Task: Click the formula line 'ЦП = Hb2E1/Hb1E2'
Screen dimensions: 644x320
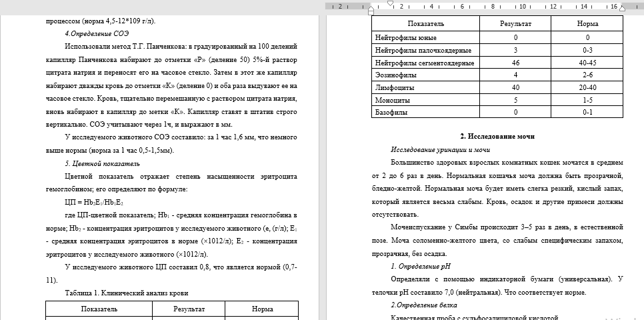Action: tap(94, 203)
